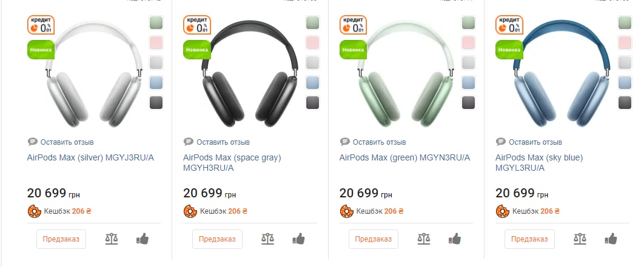Viewport: 644px width, 267px height.
Task: Click compare scales icon for silver AirPods Max
Action: [x=112, y=239]
